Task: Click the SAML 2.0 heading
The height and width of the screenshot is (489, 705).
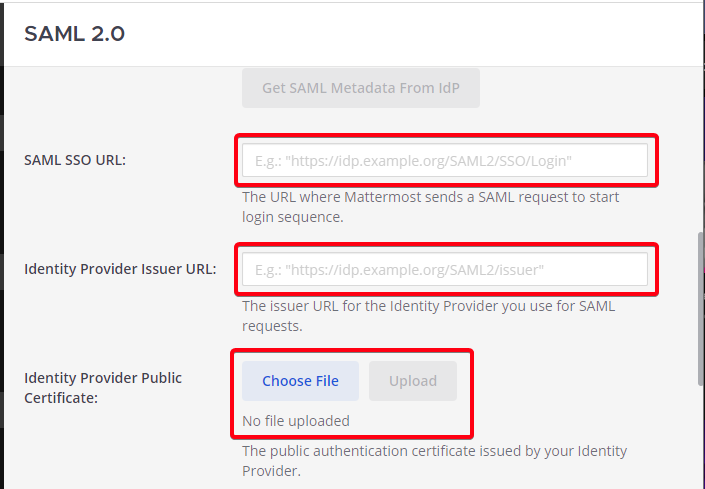Action: [74, 33]
